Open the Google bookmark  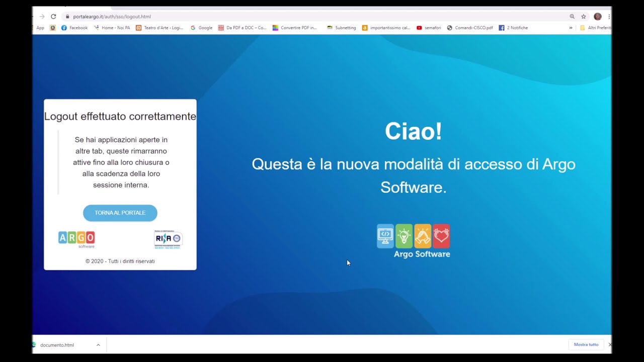(201, 28)
